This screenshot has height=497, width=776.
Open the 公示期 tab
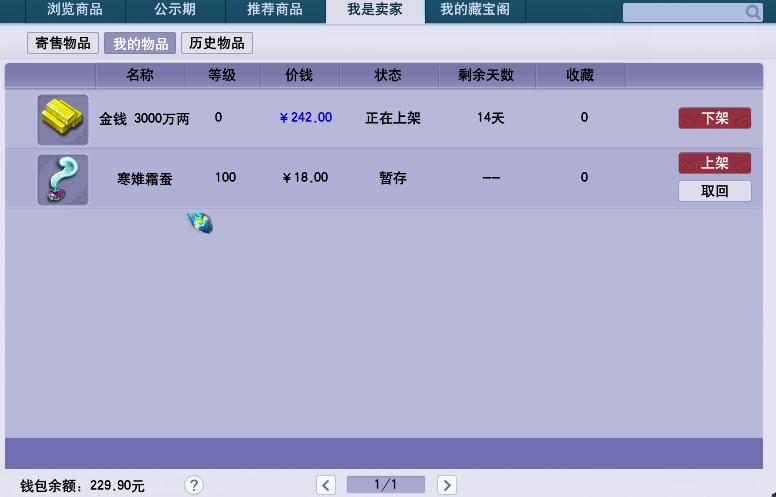coord(175,10)
